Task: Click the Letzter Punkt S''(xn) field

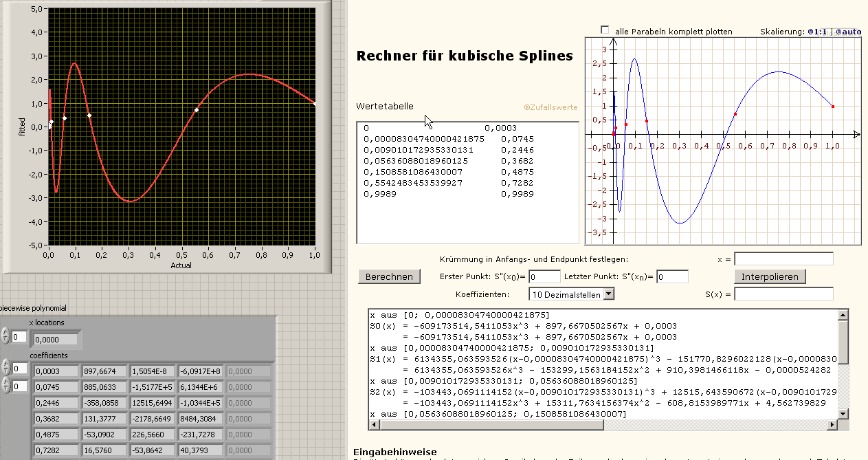Action: tap(672, 276)
